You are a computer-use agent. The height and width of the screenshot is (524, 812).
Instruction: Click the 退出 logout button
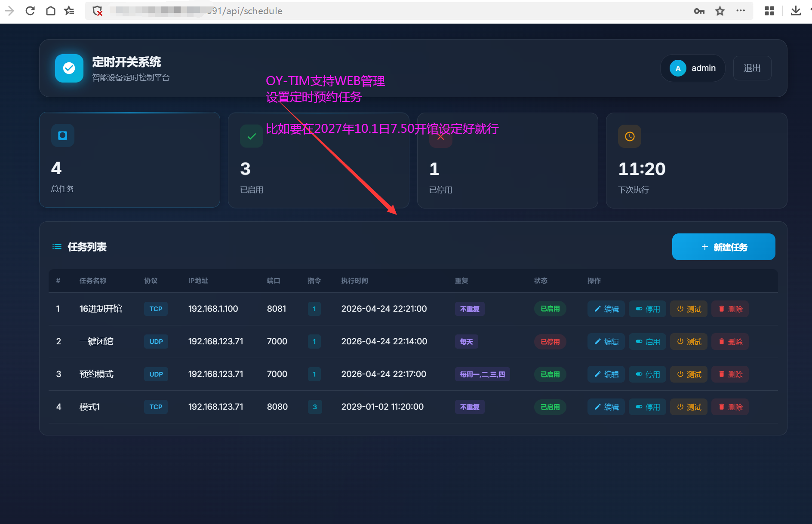752,68
